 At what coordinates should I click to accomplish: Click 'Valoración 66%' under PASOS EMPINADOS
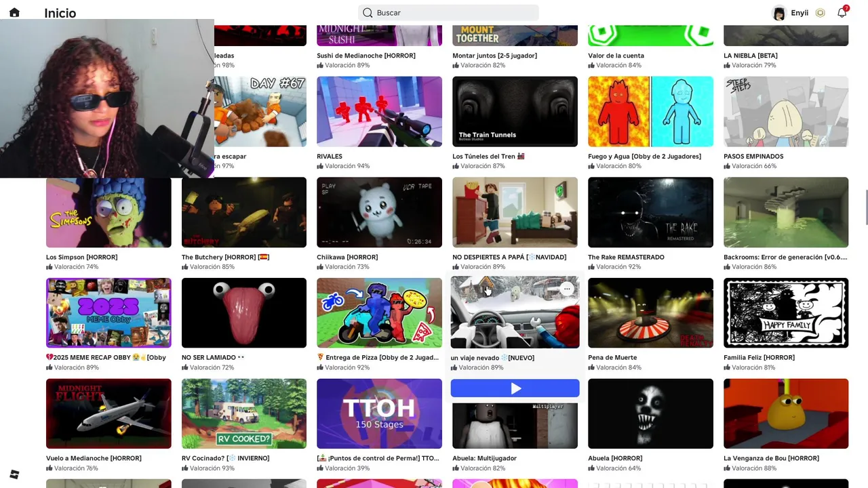(750, 166)
